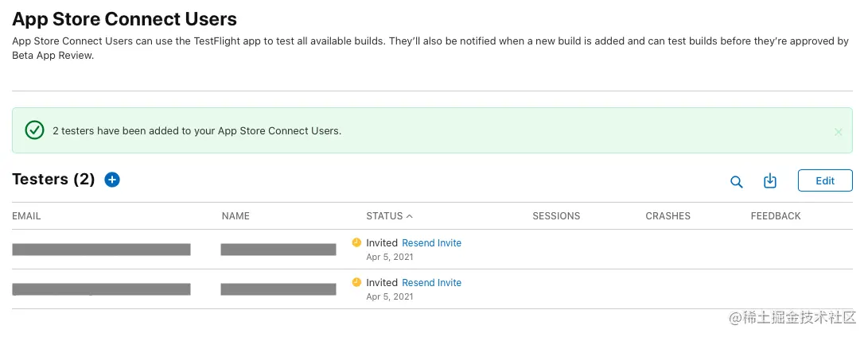Click the EMAIL column header
The image size is (868, 337).
pyautogui.click(x=26, y=216)
